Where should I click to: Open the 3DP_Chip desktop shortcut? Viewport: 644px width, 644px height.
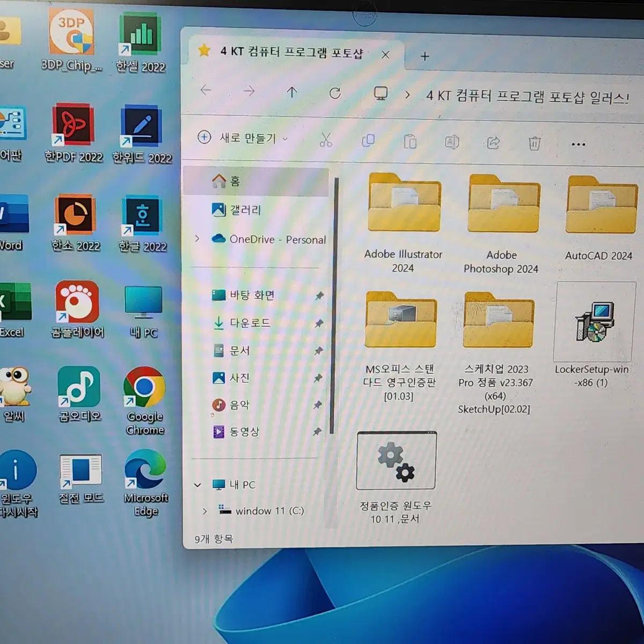coord(71,41)
